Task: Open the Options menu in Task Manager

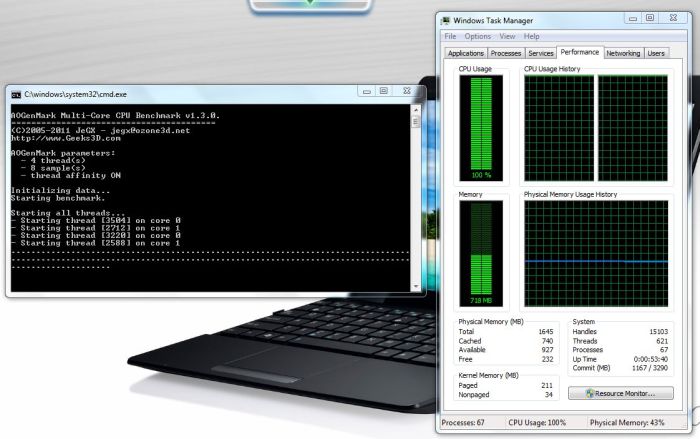Action: pyautogui.click(x=477, y=36)
